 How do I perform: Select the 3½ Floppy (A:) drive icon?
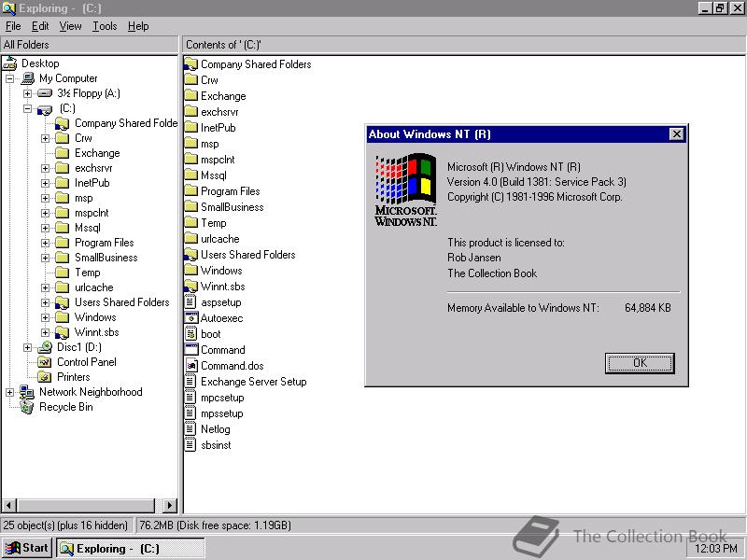point(45,93)
